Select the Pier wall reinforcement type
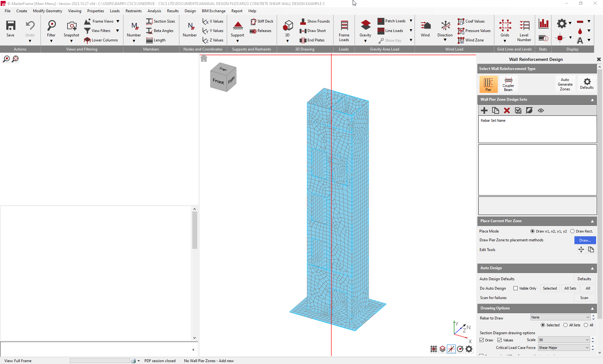The height and width of the screenshot is (364, 603). 488,84
